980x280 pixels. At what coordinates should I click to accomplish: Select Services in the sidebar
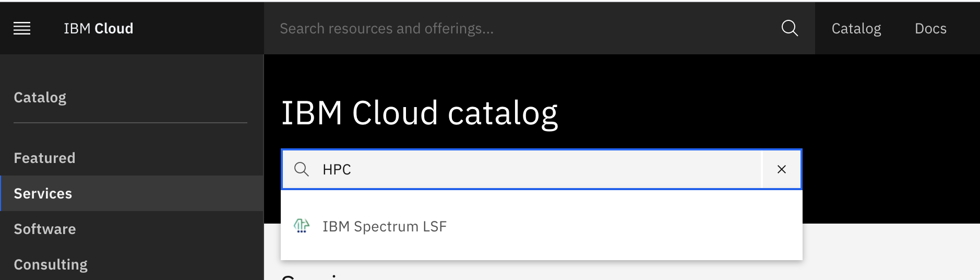[x=132, y=193]
